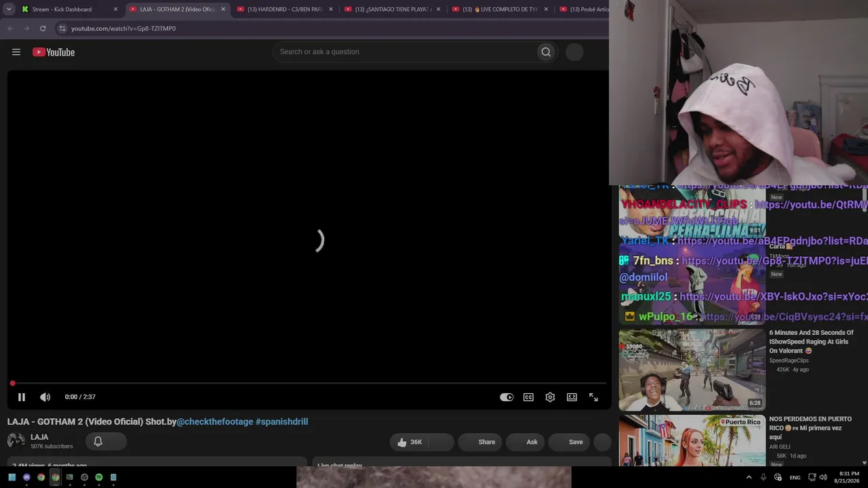Open the network icon in the system tray
Viewport: 868px width, 488px height.
812,477
